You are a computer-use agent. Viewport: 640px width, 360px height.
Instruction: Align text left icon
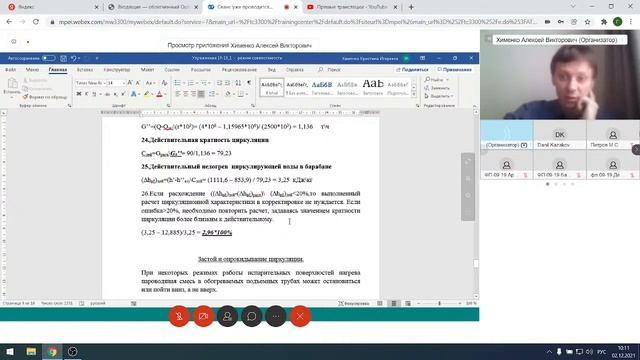pyautogui.click(x=178, y=94)
